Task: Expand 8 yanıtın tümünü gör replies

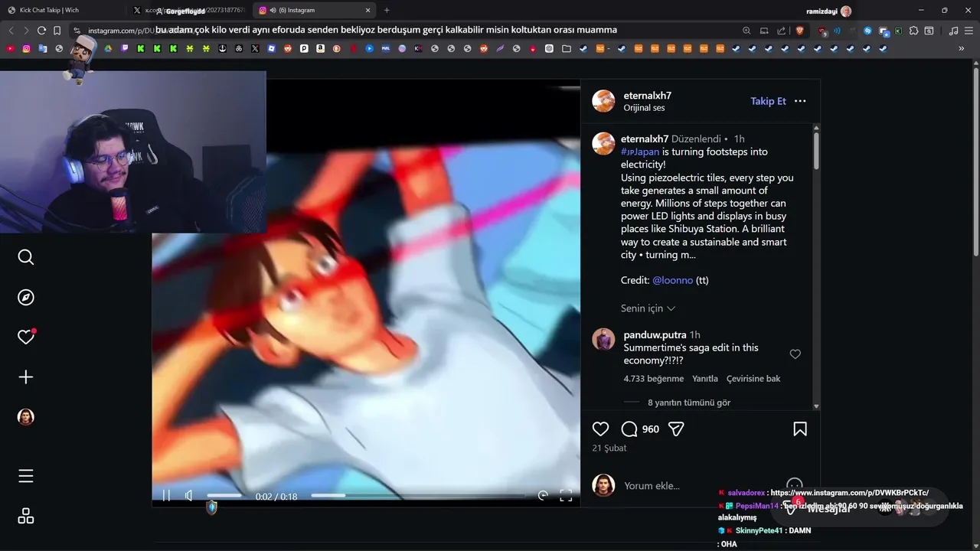Action: coord(689,403)
